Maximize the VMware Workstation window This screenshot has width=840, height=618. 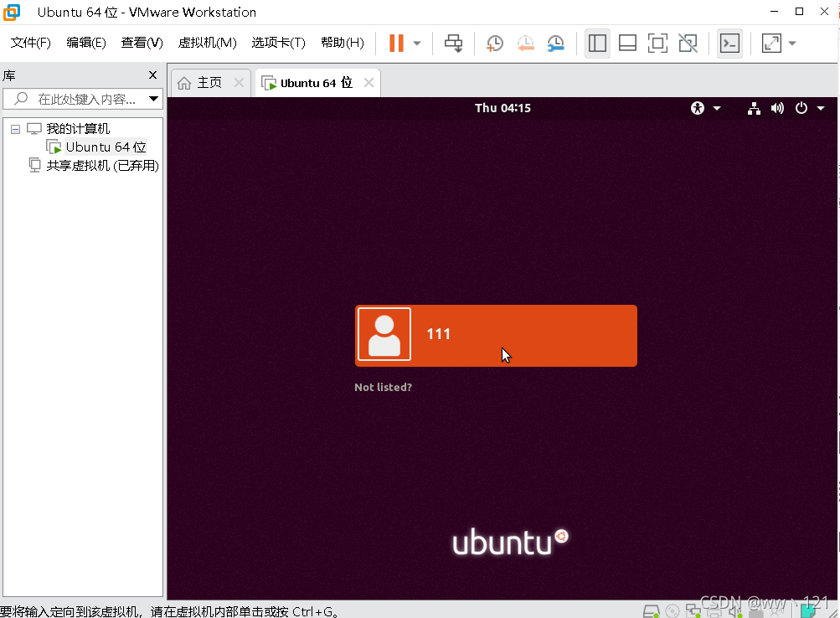click(799, 11)
